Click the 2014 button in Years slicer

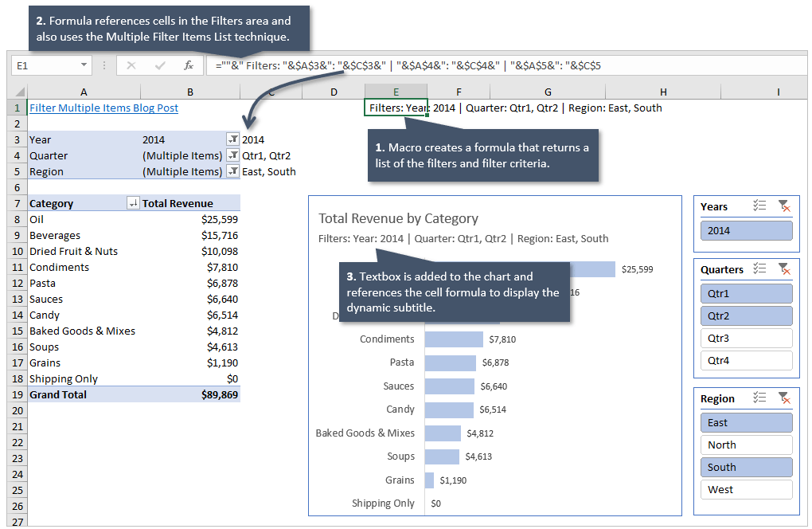(746, 229)
